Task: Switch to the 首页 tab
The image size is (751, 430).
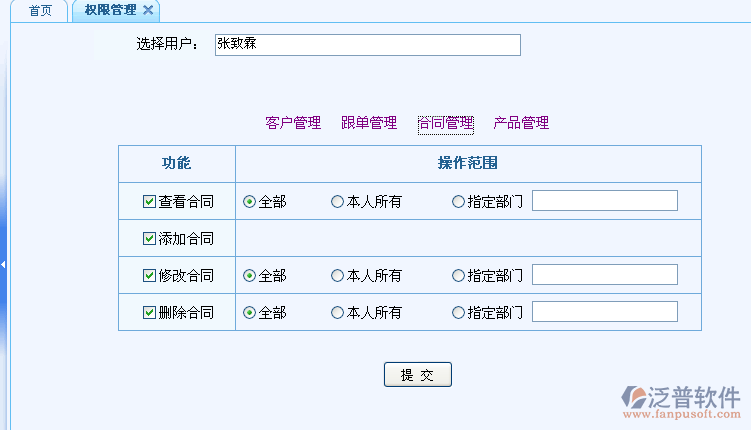Action: click(x=40, y=10)
